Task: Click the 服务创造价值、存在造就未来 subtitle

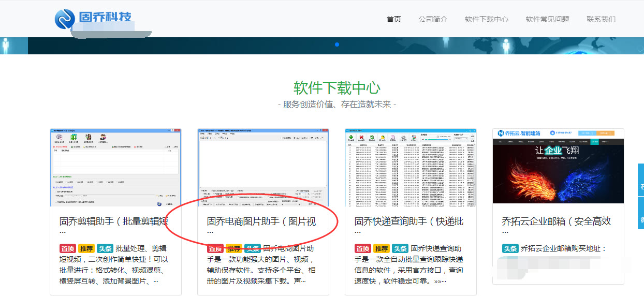Action: coord(337,104)
